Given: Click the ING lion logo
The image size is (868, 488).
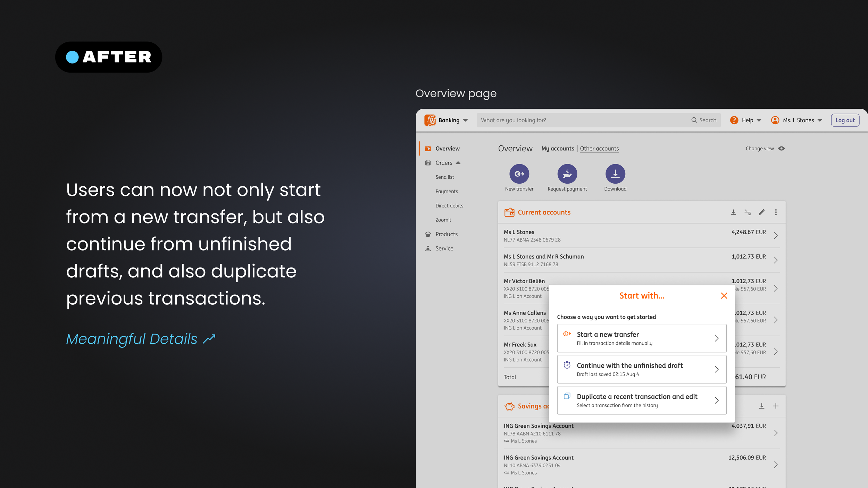Looking at the screenshot, I should click(x=430, y=120).
